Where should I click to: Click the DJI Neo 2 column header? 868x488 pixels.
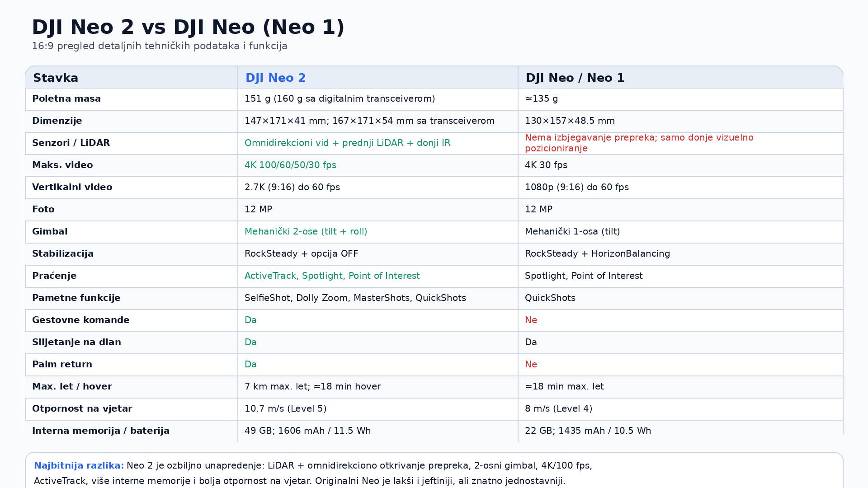275,78
